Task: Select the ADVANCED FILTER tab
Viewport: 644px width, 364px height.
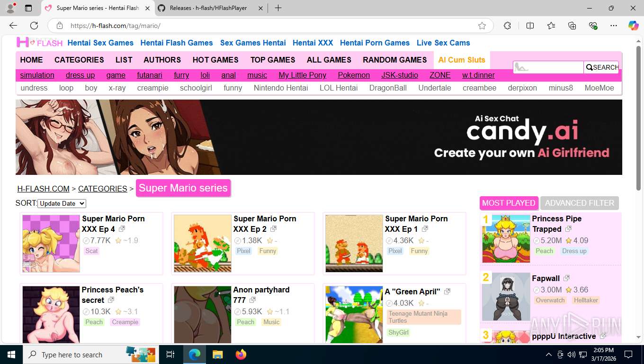Action: [580, 203]
